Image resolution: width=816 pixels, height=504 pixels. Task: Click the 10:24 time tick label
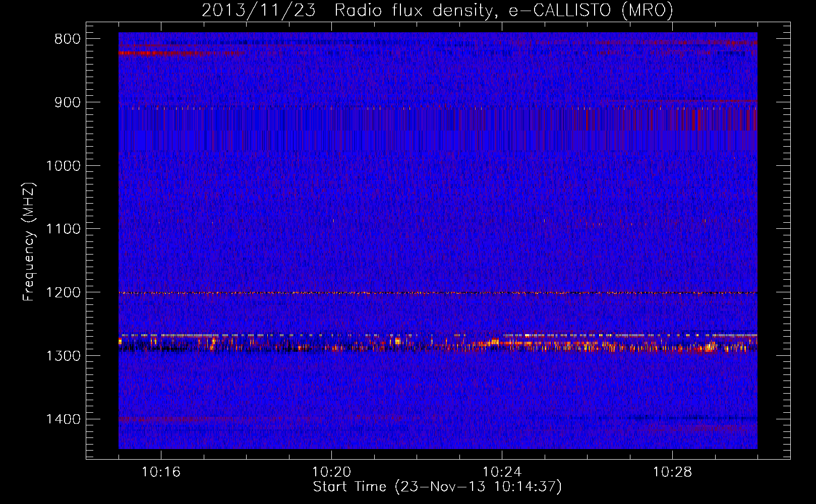(x=502, y=472)
